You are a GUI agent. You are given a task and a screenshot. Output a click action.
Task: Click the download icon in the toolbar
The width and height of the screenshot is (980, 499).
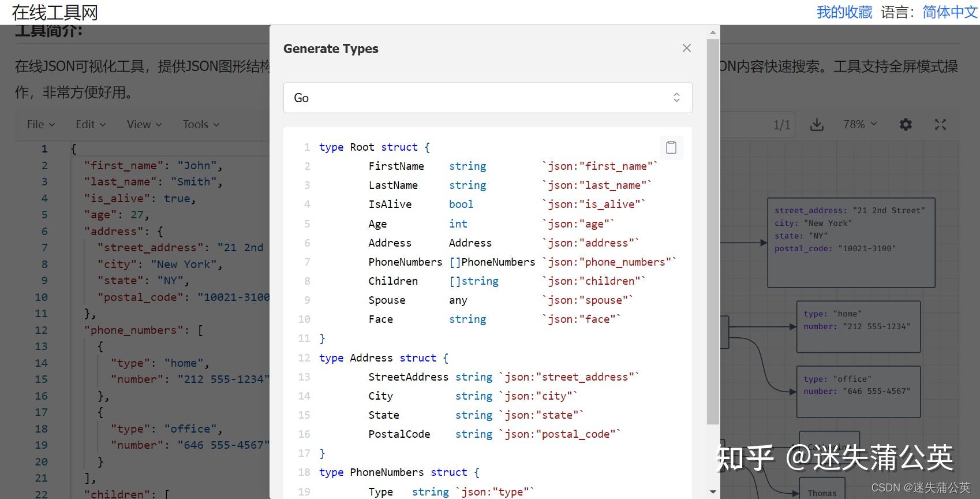point(817,125)
